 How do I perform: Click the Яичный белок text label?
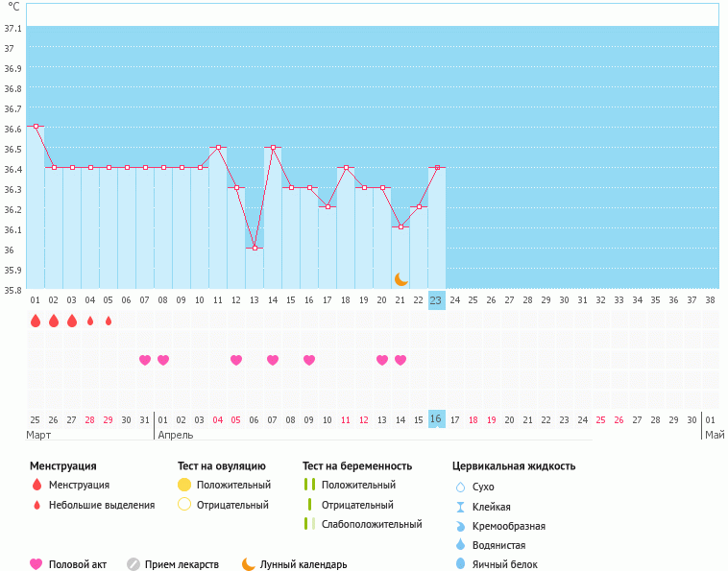coord(504,564)
